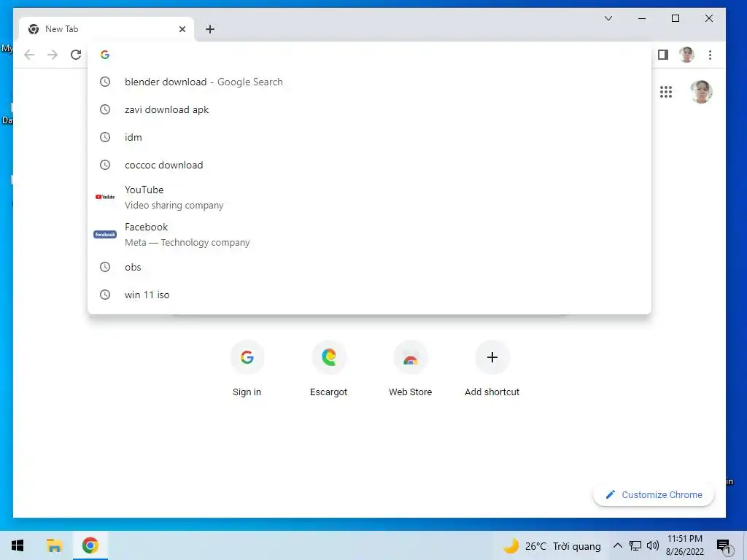Choose suggestion 'zavi download apk'
Screen dimensions: 747x560
[369, 109]
